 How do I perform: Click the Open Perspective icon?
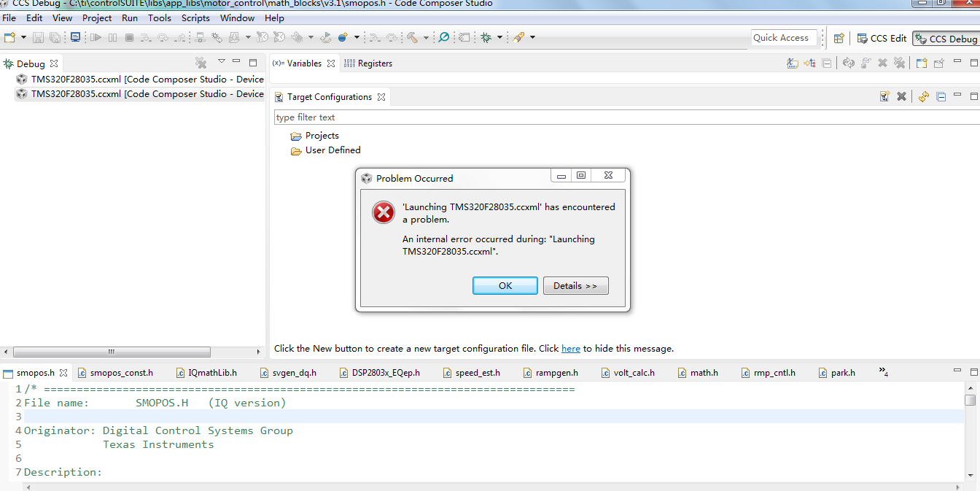839,38
